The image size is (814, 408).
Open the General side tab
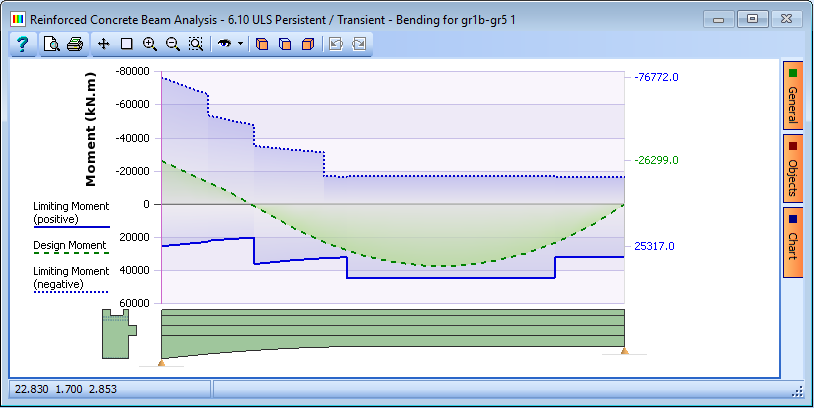792,97
